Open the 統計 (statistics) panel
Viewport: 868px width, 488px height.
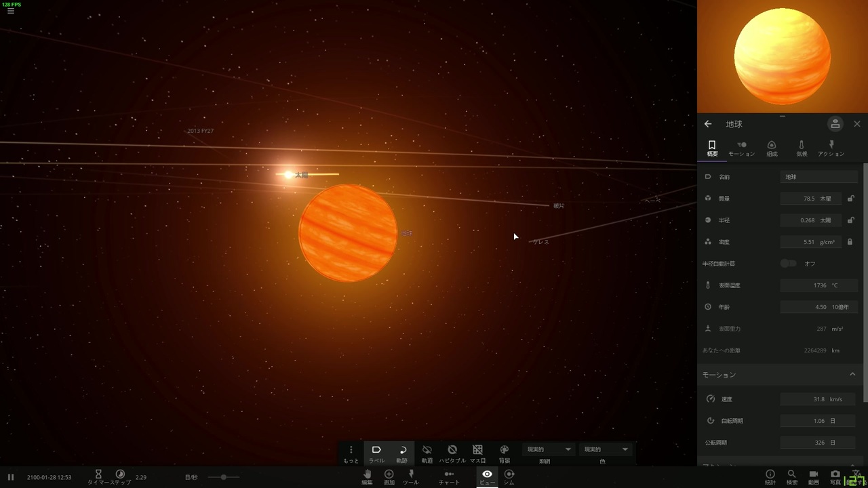pos(770,478)
